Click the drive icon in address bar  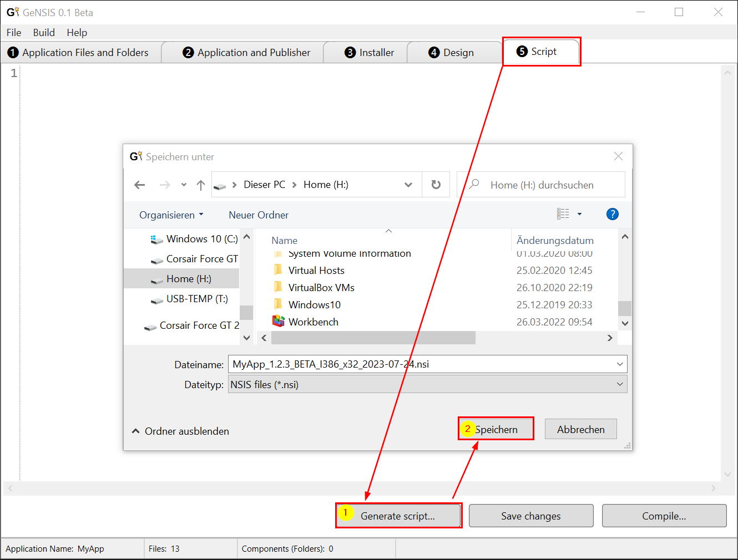[220, 186]
